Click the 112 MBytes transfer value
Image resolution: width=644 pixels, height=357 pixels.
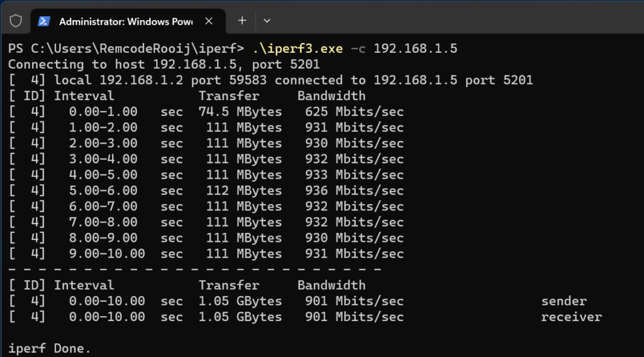click(244, 190)
